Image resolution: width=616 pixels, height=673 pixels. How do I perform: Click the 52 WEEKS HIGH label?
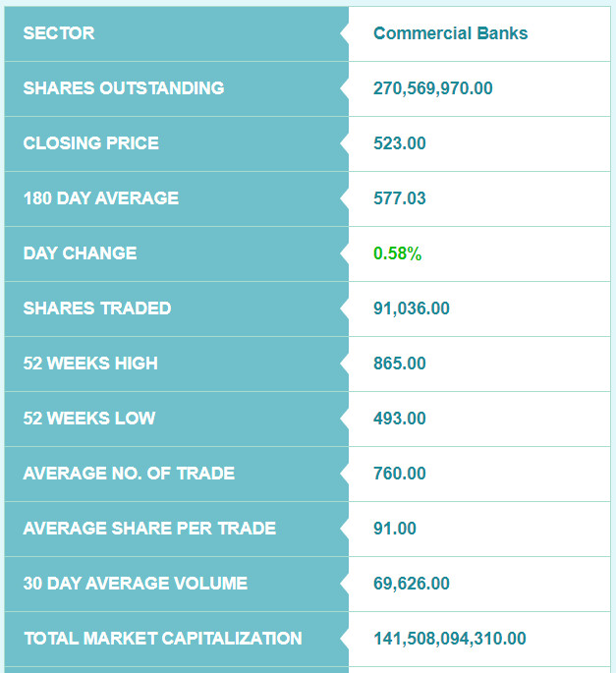tap(90, 364)
